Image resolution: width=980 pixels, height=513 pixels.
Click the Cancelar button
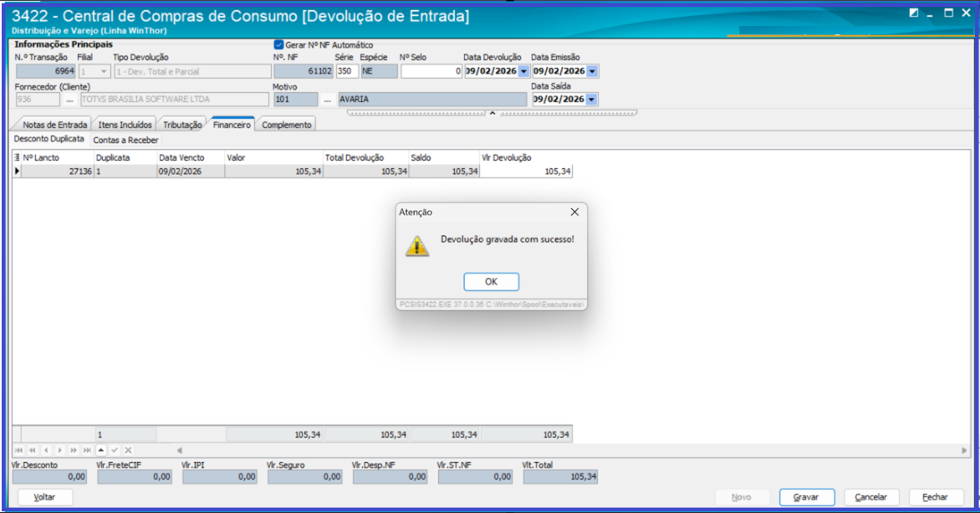point(871,497)
